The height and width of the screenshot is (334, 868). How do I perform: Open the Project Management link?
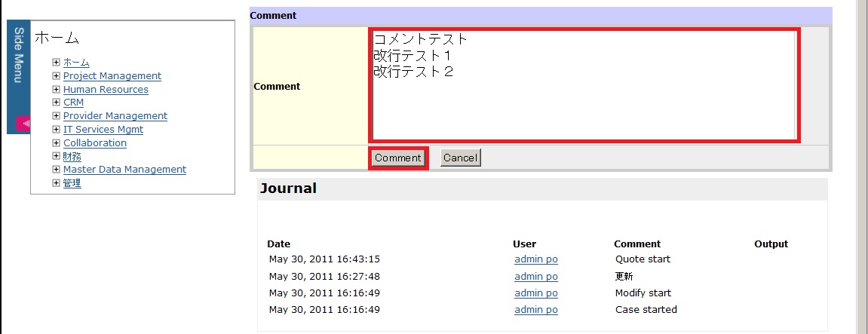tap(112, 76)
